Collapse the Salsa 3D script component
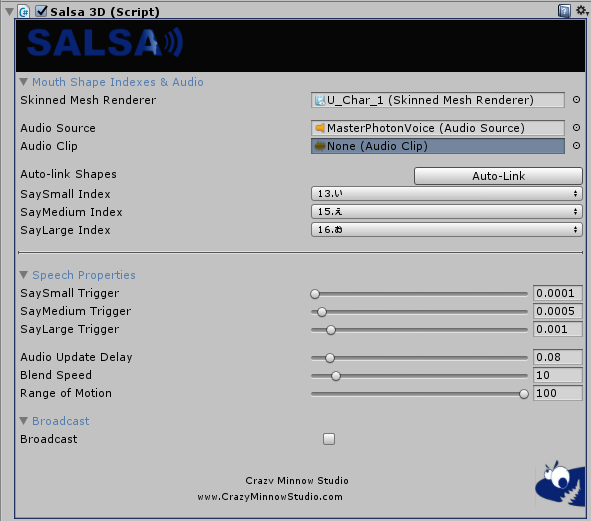The image size is (591, 521). coord(9,12)
